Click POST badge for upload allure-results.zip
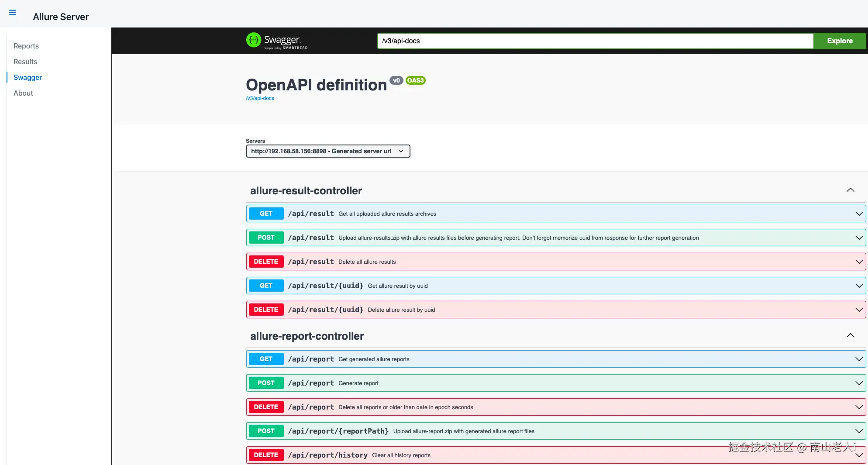This screenshot has height=465, width=868. click(x=266, y=238)
